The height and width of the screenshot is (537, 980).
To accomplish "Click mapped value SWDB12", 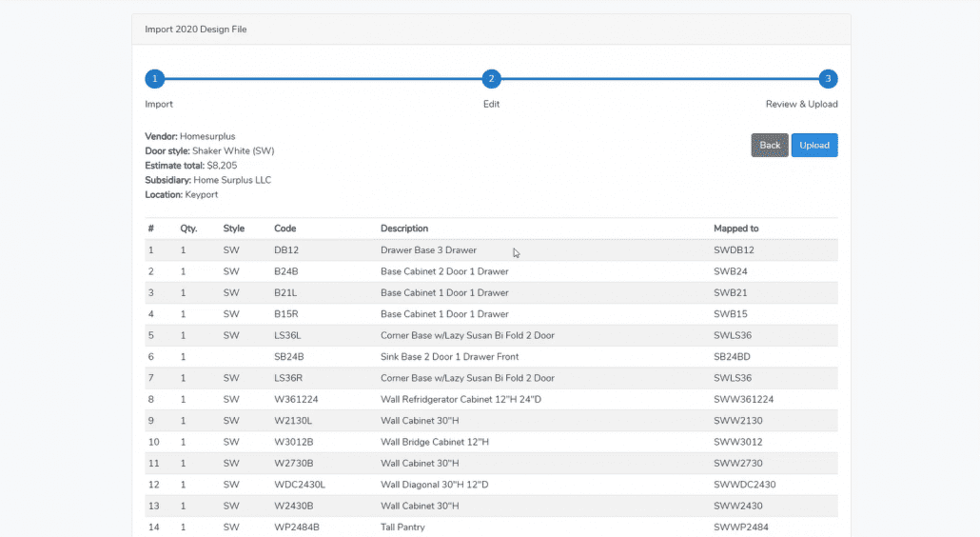I will [x=734, y=250].
